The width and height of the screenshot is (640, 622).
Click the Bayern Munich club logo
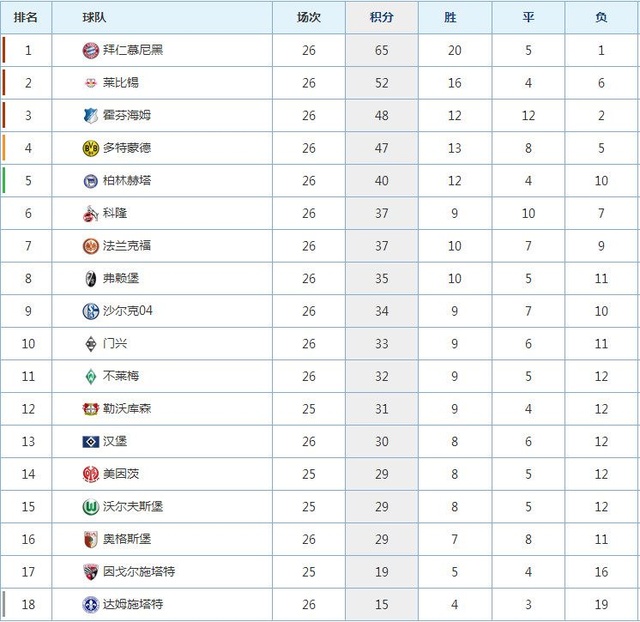(91, 50)
